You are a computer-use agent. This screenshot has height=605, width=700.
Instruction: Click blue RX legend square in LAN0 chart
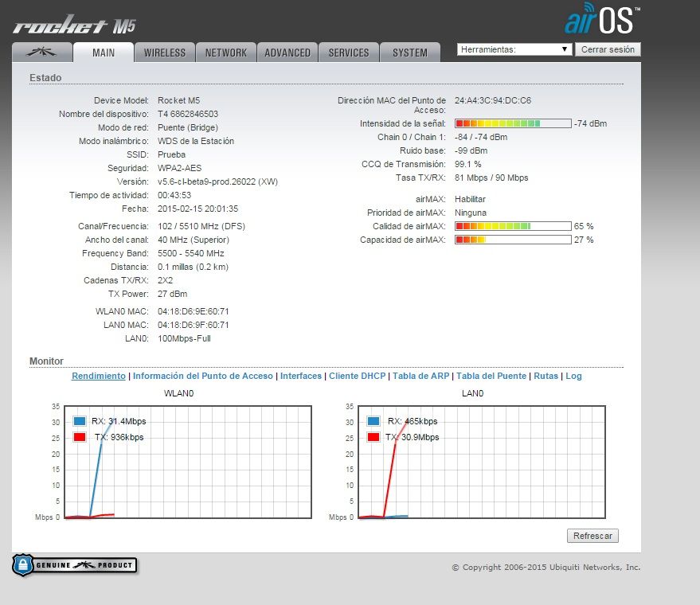click(373, 421)
